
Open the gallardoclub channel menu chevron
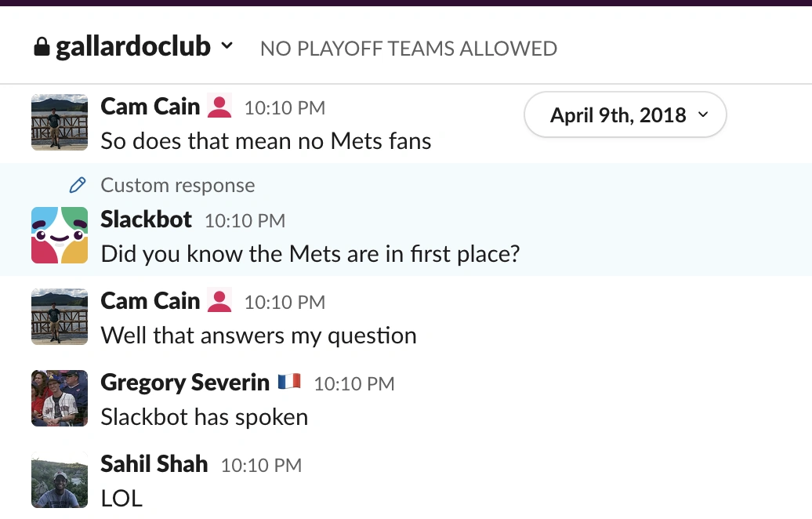click(227, 47)
